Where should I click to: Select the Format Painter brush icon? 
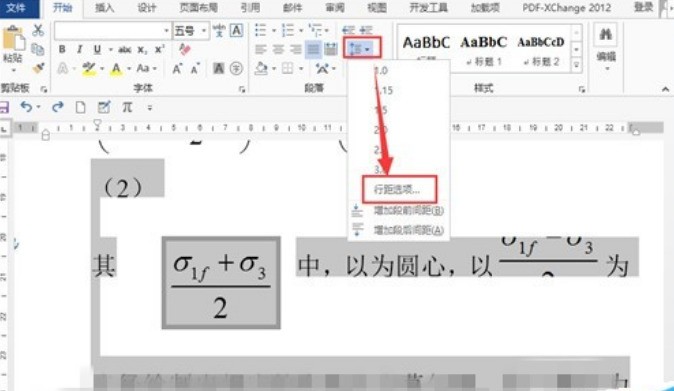39,68
